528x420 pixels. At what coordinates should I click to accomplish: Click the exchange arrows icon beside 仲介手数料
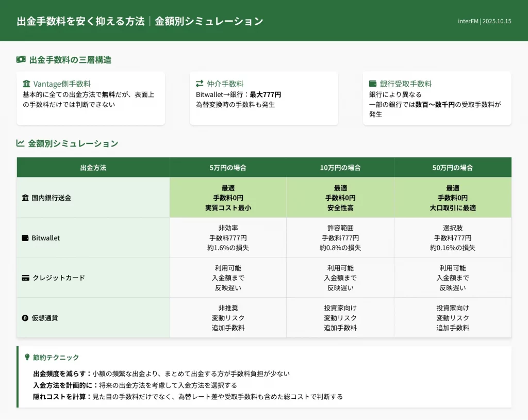[x=200, y=84]
